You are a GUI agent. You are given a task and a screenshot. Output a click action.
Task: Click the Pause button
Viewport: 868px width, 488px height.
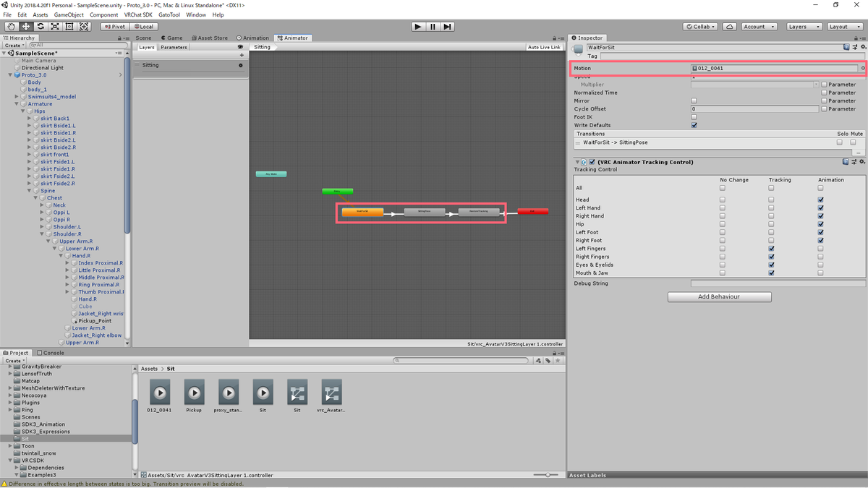[x=433, y=27]
